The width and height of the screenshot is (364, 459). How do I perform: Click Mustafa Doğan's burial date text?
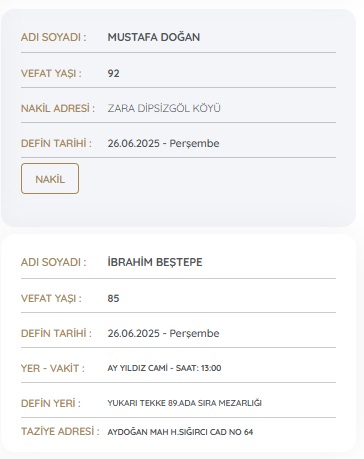[x=163, y=143]
